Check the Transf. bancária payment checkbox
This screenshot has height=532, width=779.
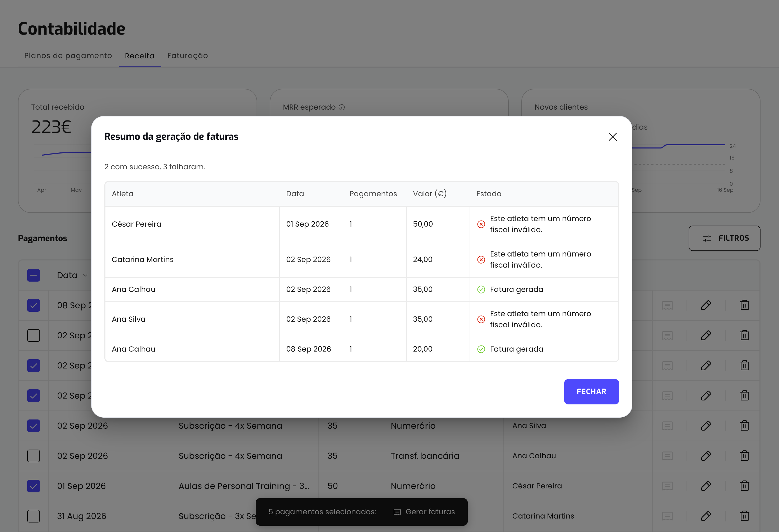click(x=34, y=456)
